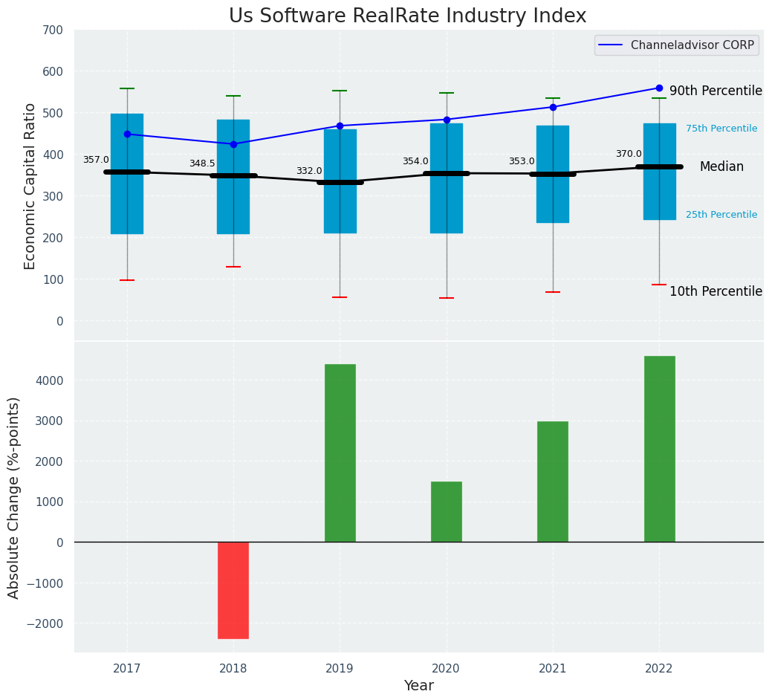Screen dimensions: 772x700
Task: Click the green 2019 absolute change bar
Action: tap(340, 453)
